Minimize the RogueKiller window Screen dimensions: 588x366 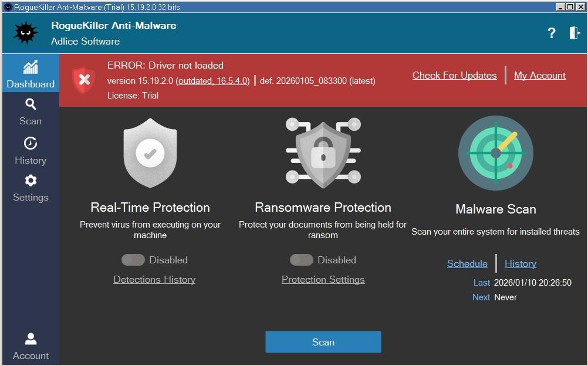(x=561, y=7)
